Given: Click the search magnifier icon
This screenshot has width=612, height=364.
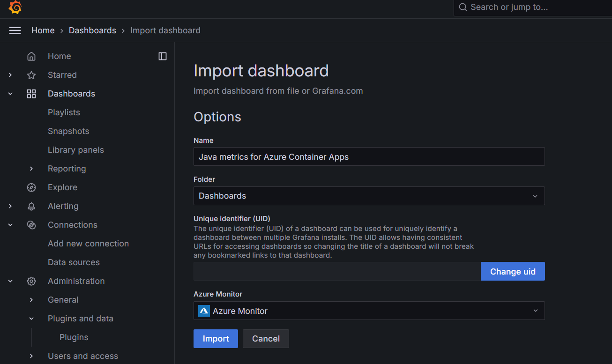Looking at the screenshot, I should click(463, 7).
